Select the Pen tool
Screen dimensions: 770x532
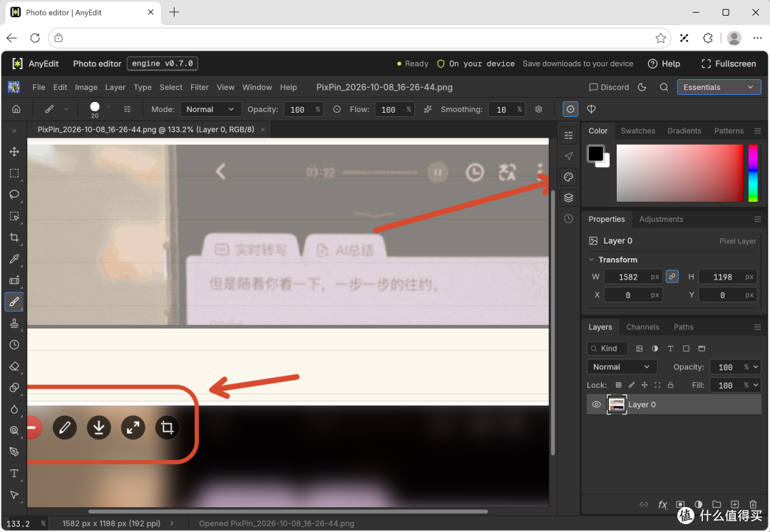14,452
